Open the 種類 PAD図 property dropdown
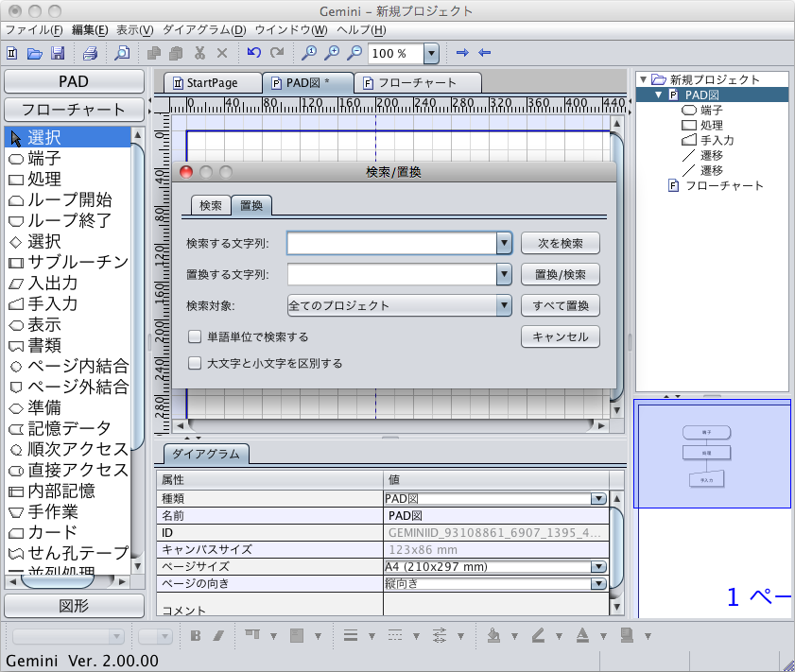Viewport: 795px width, 672px height. 598,499
